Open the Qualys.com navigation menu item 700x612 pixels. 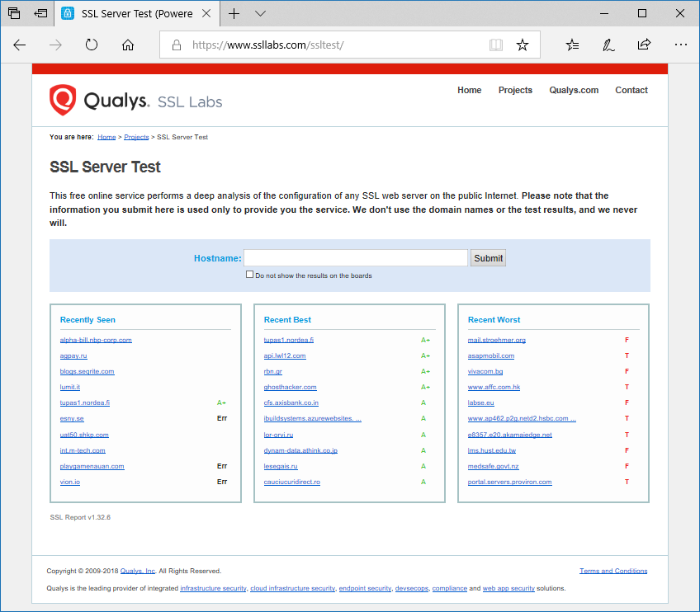tap(574, 90)
